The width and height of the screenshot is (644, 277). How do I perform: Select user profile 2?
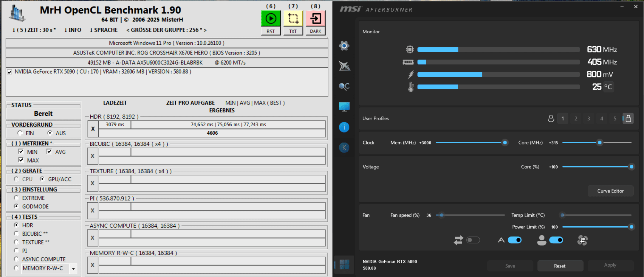(x=576, y=119)
